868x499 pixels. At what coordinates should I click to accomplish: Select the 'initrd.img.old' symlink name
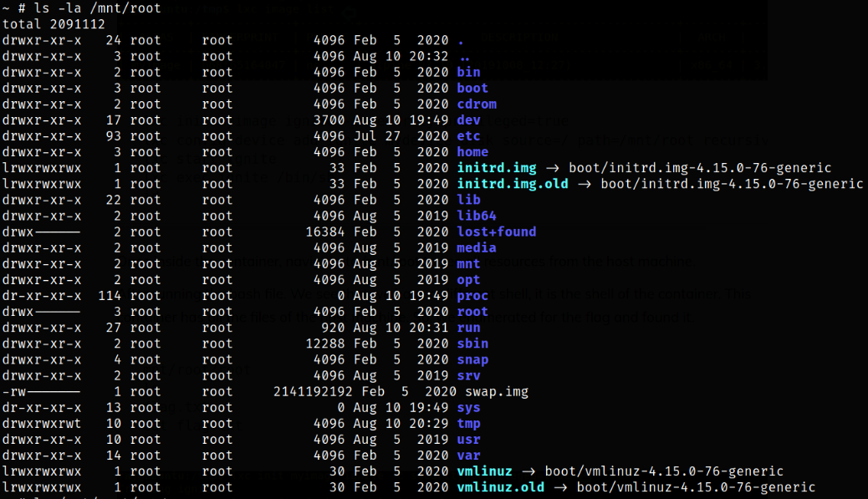click(513, 184)
